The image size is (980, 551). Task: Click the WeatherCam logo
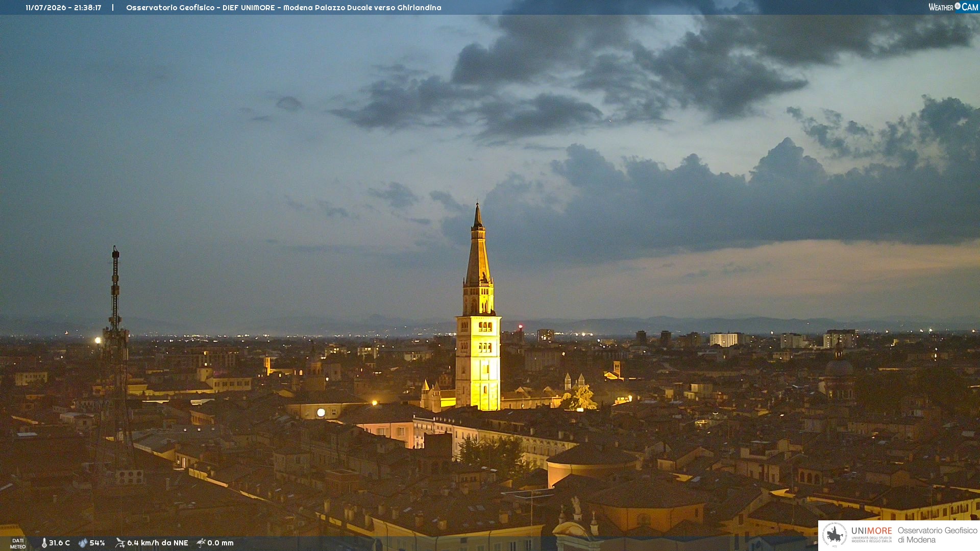click(x=953, y=7)
